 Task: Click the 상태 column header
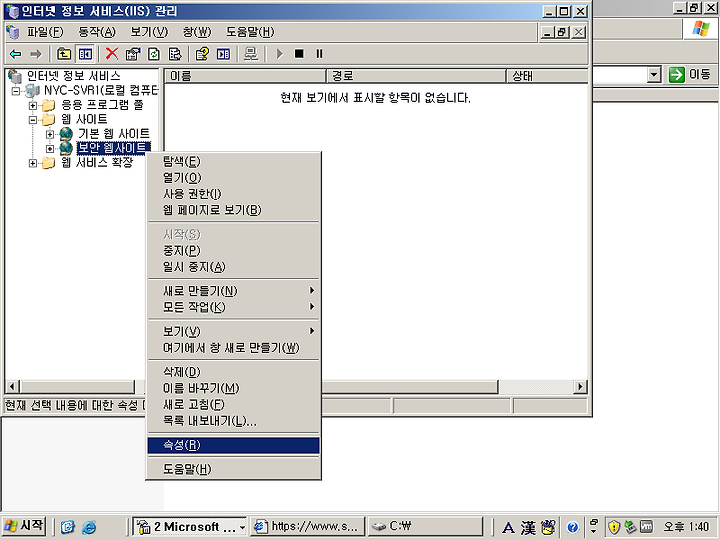pos(547,76)
